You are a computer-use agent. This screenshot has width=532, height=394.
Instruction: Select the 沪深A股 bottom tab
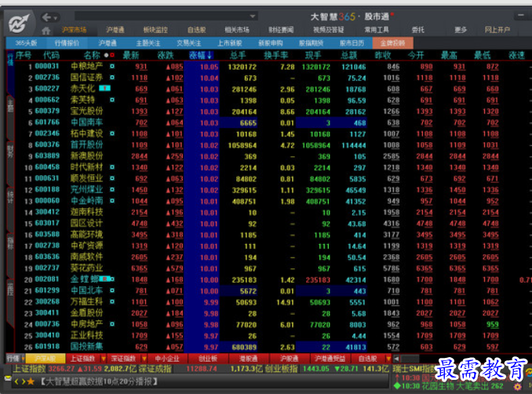[x=46, y=359]
